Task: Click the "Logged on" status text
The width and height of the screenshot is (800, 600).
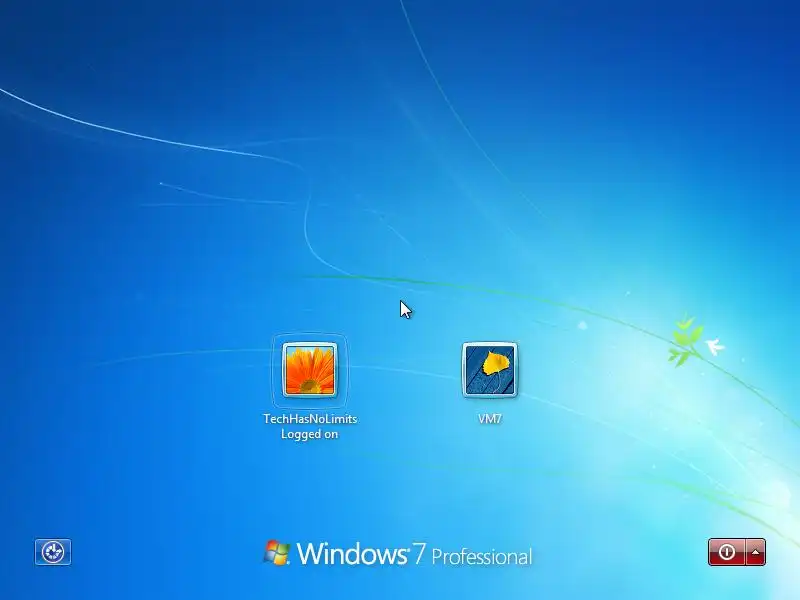Action: [310, 434]
